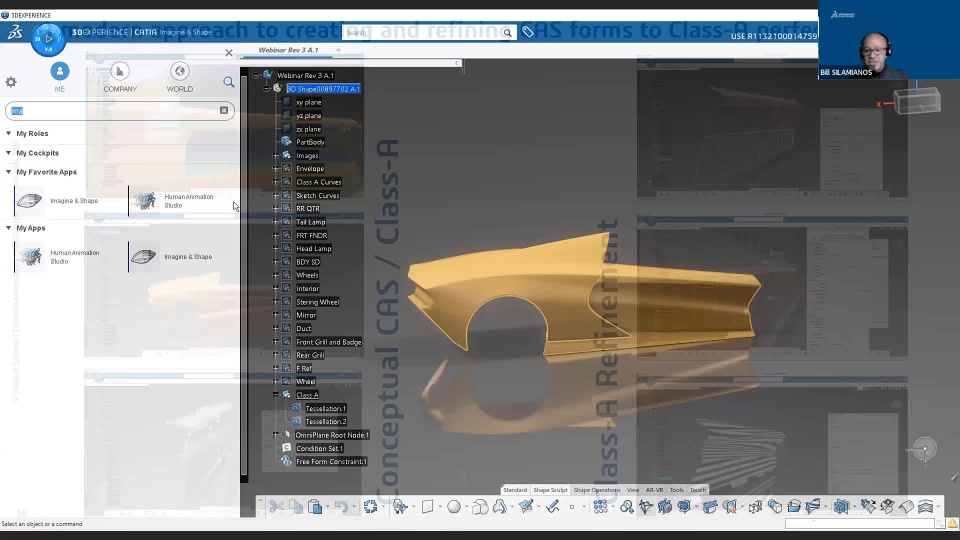Viewport: 960px width, 540px height.
Task: Launch Imagine & Shape from My Apps
Action: click(171, 257)
